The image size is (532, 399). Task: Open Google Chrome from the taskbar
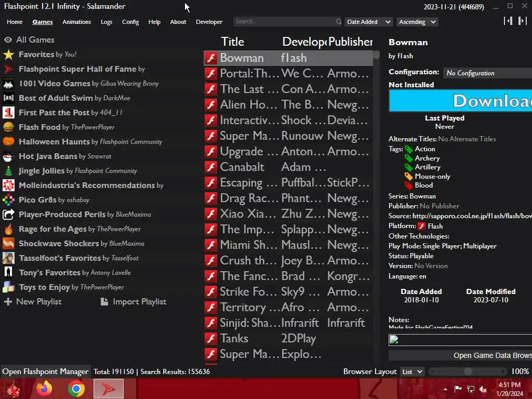click(76, 389)
